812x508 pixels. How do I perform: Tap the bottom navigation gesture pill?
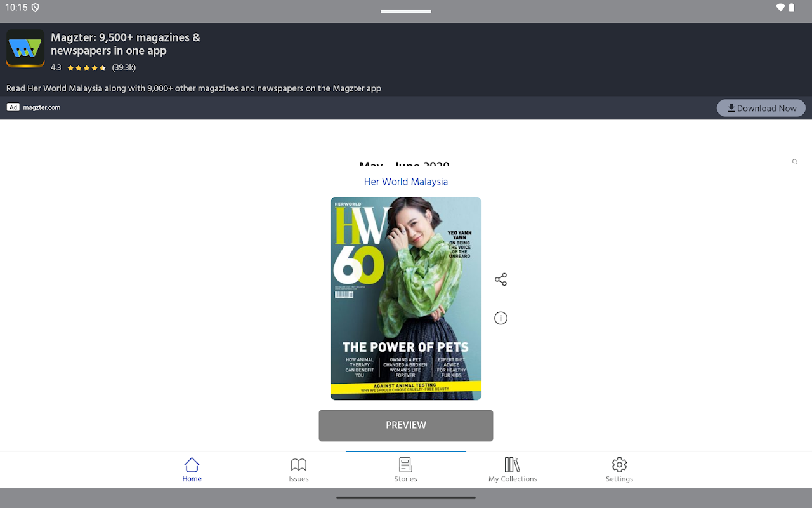[x=406, y=498]
